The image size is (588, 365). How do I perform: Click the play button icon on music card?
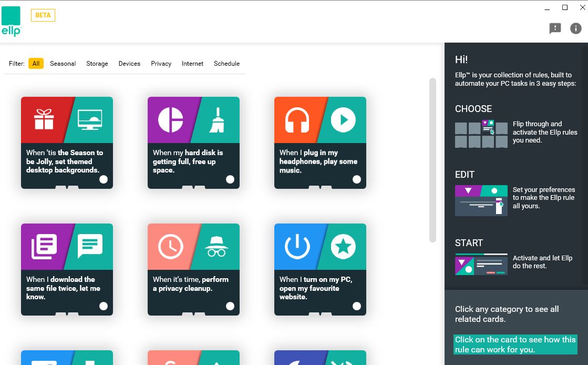[343, 120]
